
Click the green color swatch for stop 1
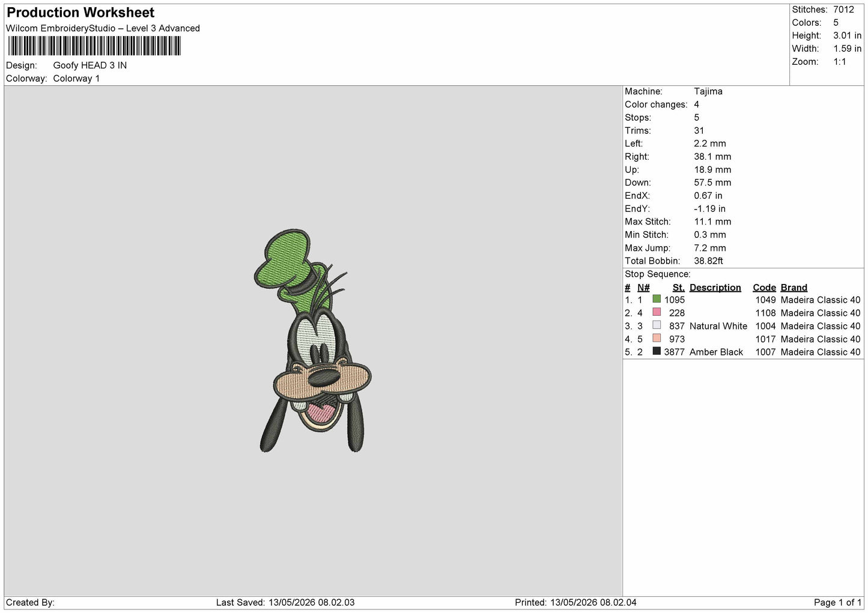(x=657, y=299)
